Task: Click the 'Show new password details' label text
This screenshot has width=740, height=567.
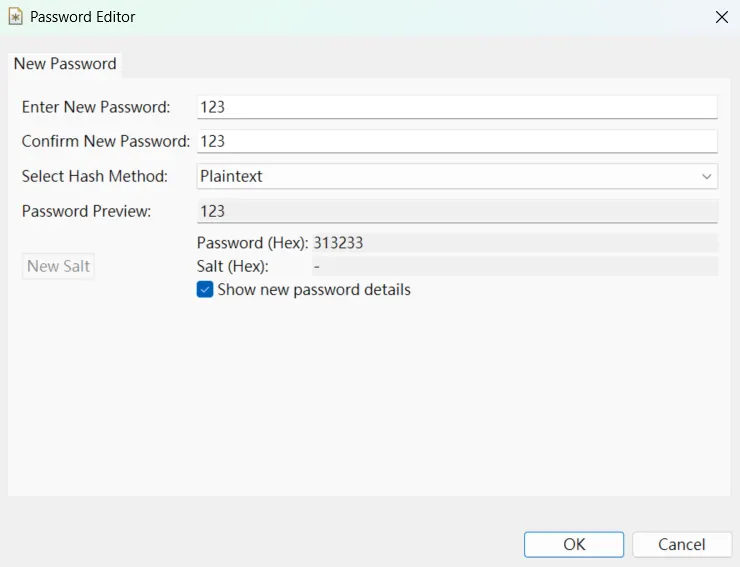Action: 314,290
